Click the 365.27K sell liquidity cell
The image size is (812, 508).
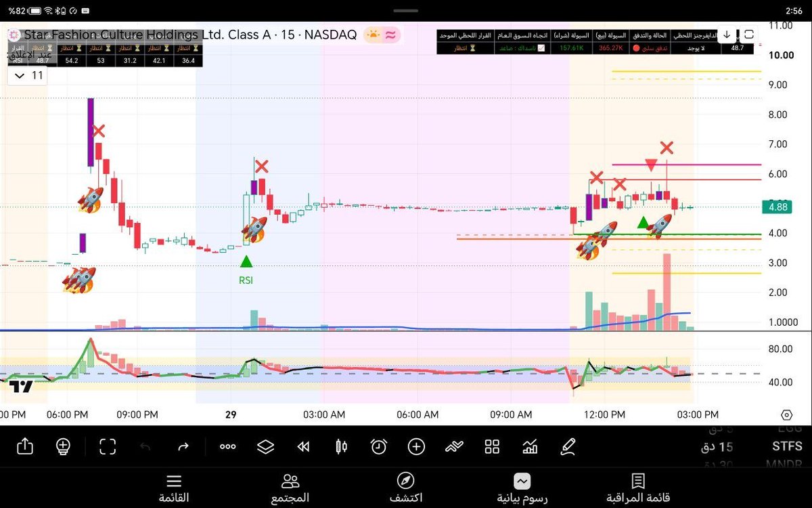(x=611, y=48)
